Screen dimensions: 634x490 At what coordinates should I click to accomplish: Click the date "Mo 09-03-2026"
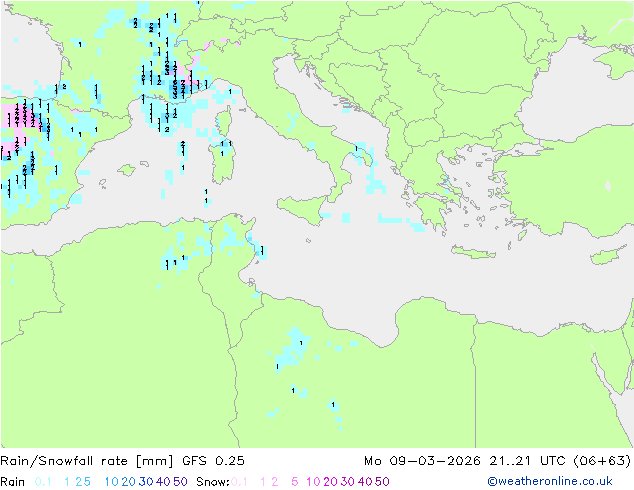coord(422,461)
